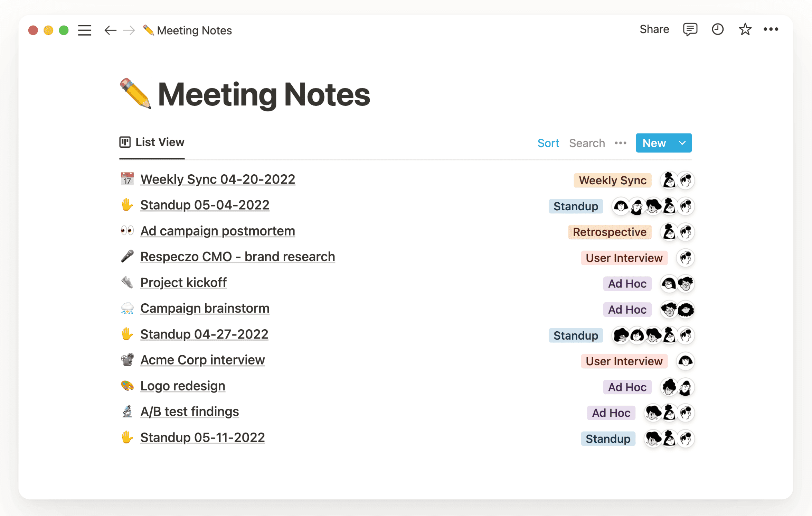The width and height of the screenshot is (812, 516).
Task: Click Ad Hoc tag on Logo redesign row
Action: pos(627,387)
